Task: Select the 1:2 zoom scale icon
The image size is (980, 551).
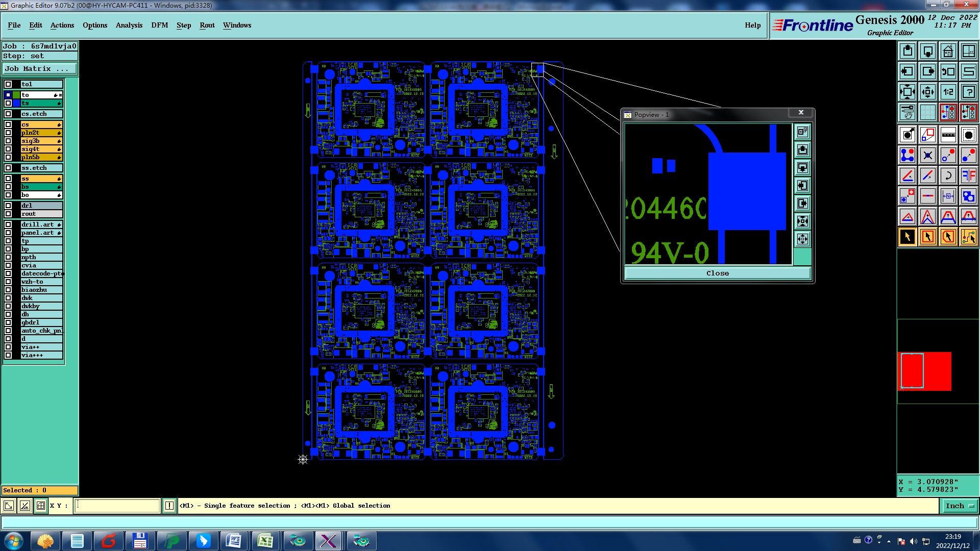Action: (948, 92)
